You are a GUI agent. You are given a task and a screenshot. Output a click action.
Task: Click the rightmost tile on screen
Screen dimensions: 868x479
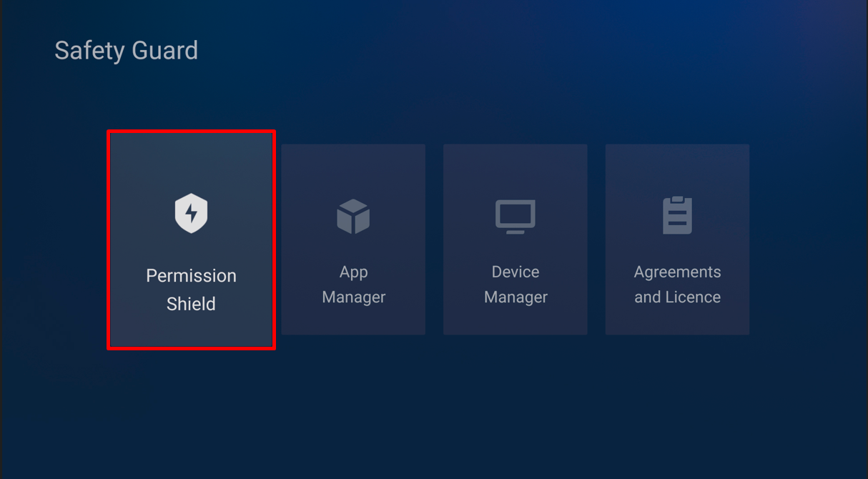pyautogui.click(x=677, y=239)
